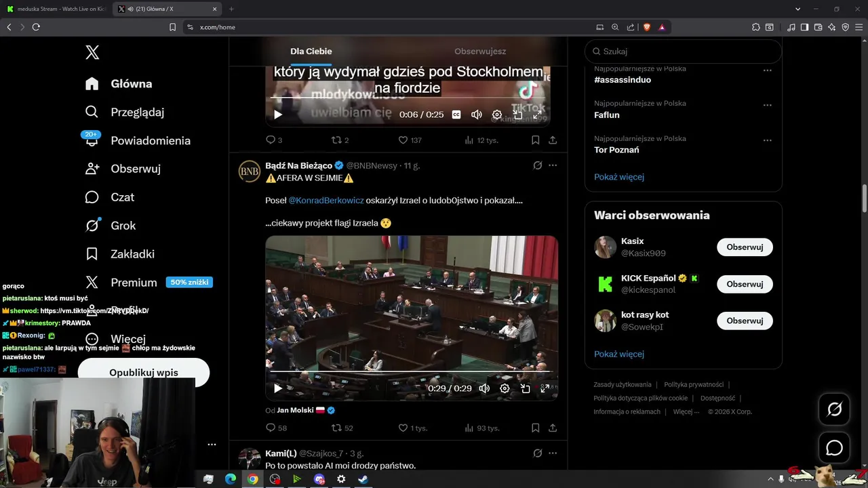
Task: Open Czat messages
Action: point(110,197)
